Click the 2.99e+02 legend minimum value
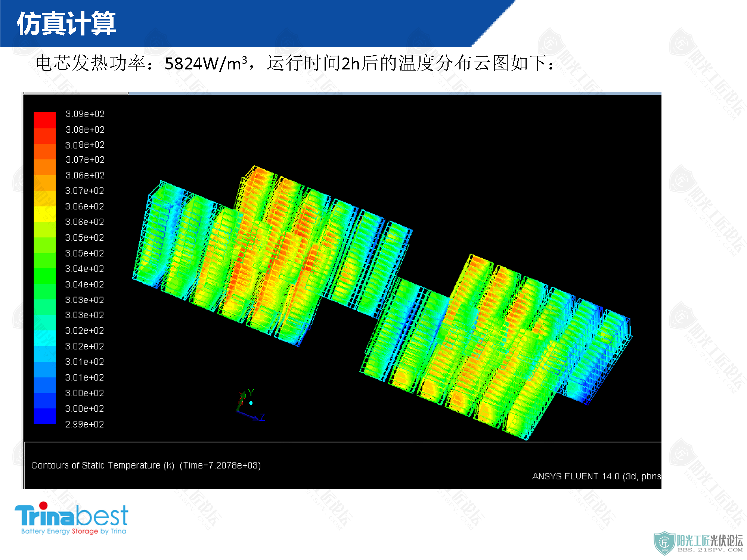Screen dimensions: 747x560 click(84, 424)
